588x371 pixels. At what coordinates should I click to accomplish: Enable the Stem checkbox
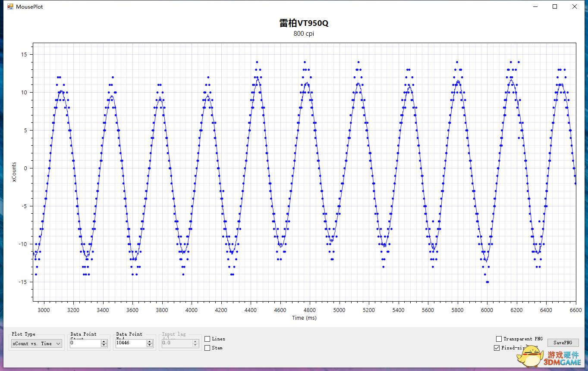pos(208,348)
